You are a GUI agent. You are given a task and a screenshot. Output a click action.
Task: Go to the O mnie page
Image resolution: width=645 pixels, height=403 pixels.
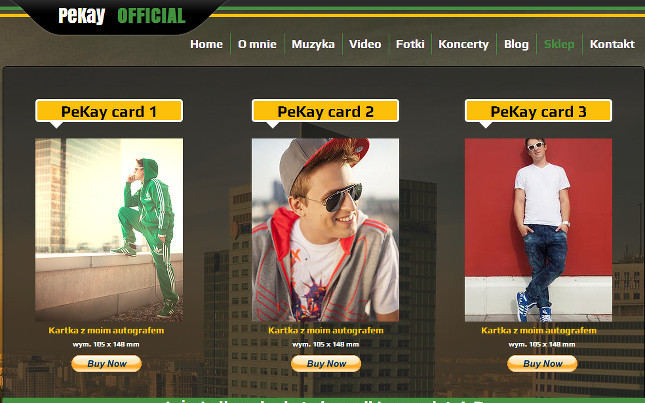click(x=257, y=44)
